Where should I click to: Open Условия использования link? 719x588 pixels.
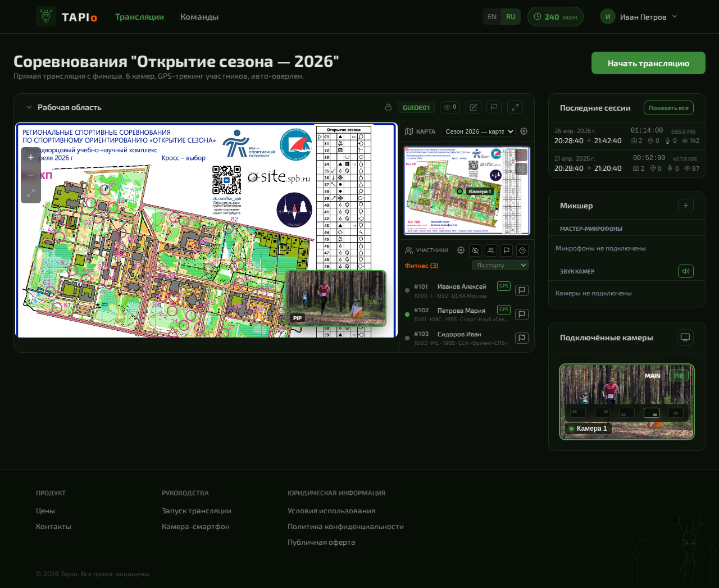click(x=331, y=510)
